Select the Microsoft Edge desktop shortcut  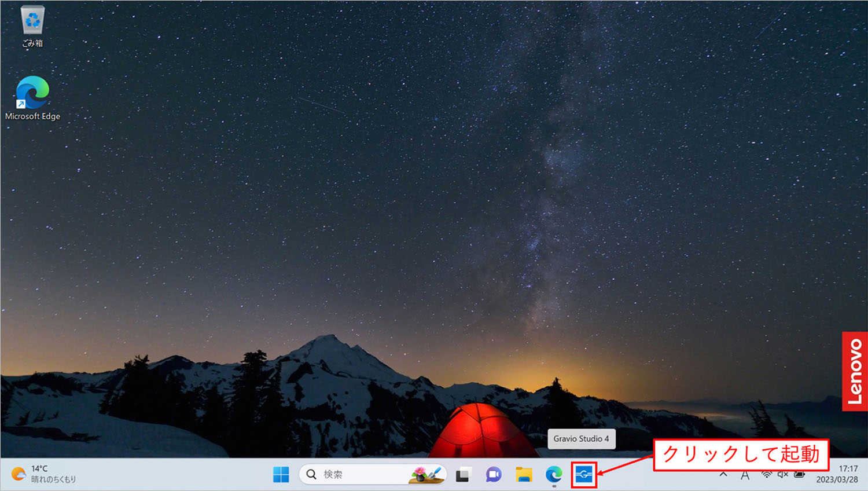[x=32, y=98]
